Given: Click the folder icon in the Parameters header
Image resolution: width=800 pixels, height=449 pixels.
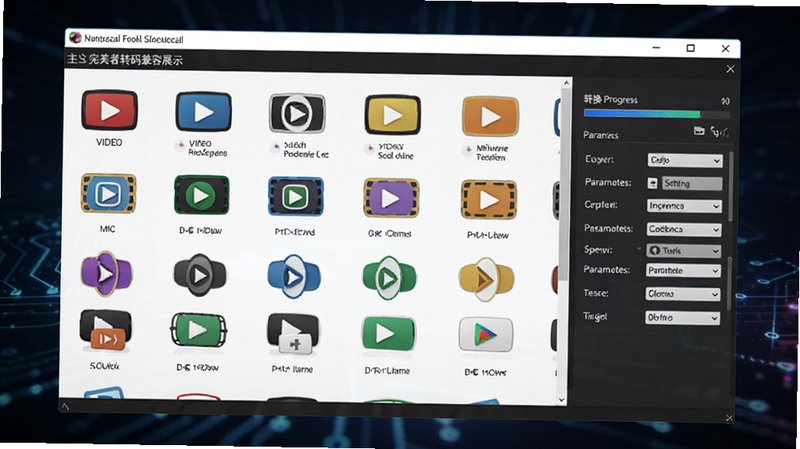Looking at the screenshot, I should tap(699, 131).
